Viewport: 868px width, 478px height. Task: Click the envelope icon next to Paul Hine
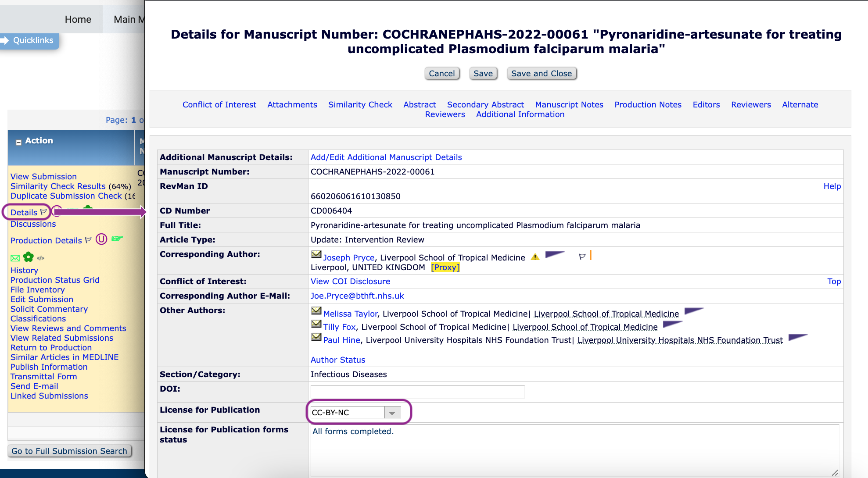coord(316,337)
